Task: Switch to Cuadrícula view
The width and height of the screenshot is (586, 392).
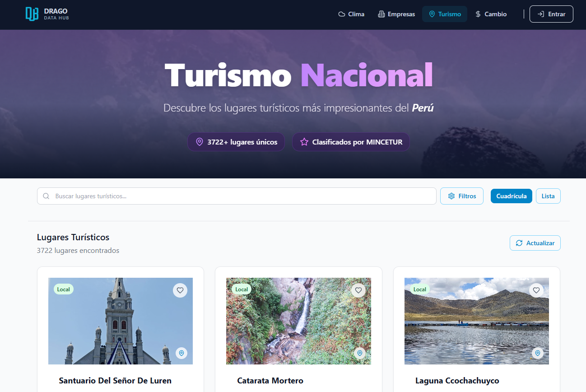Action: click(512, 196)
